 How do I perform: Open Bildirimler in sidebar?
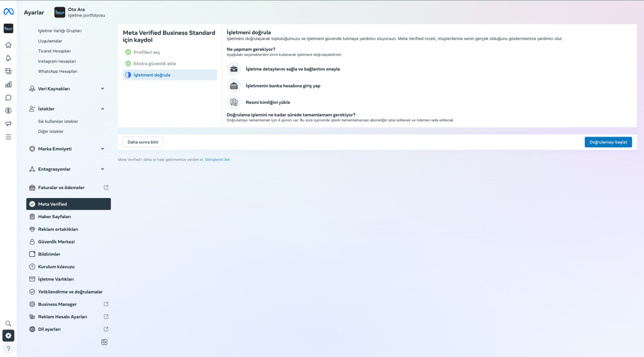tap(50, 254)
